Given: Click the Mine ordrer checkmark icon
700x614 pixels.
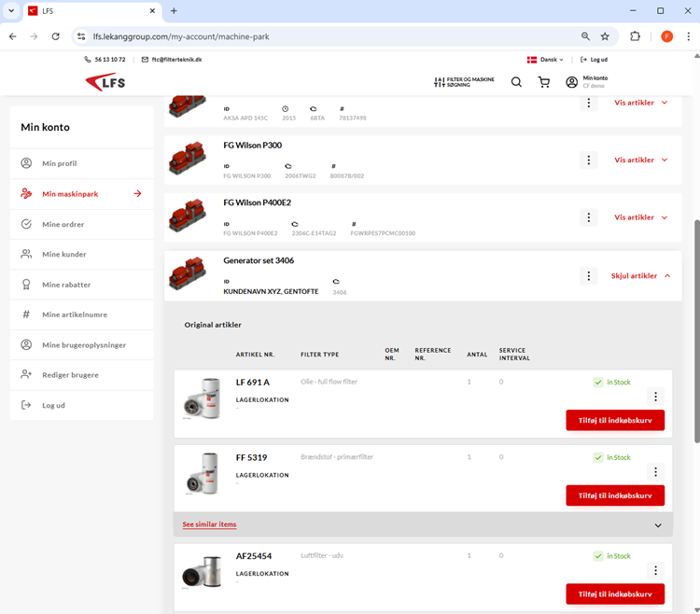Looking at the screenshot, I should tap(26, 224).
